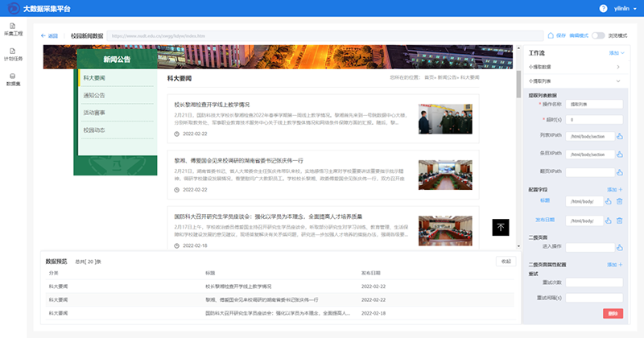Click the 标题 column header in data preview
644x338 pixels.
pyautogui.click(x=210, y=273)
